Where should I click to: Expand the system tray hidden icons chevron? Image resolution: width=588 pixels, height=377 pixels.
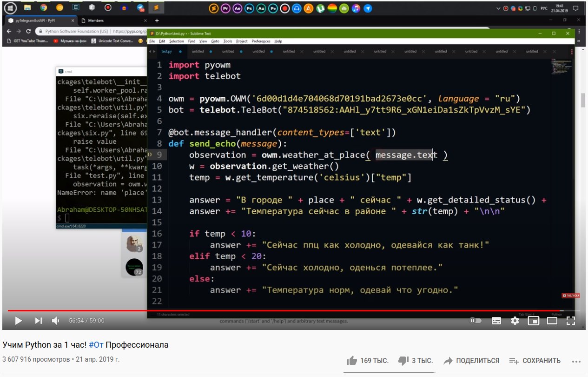pos(499,8)
